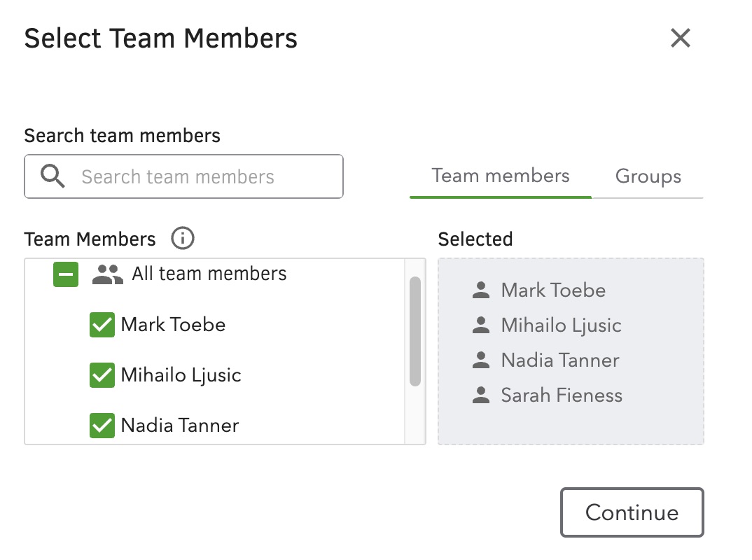The height and width of the screenshot is (560, 752).
Task: Switch to the Groups tab
Action: (648, 176)
